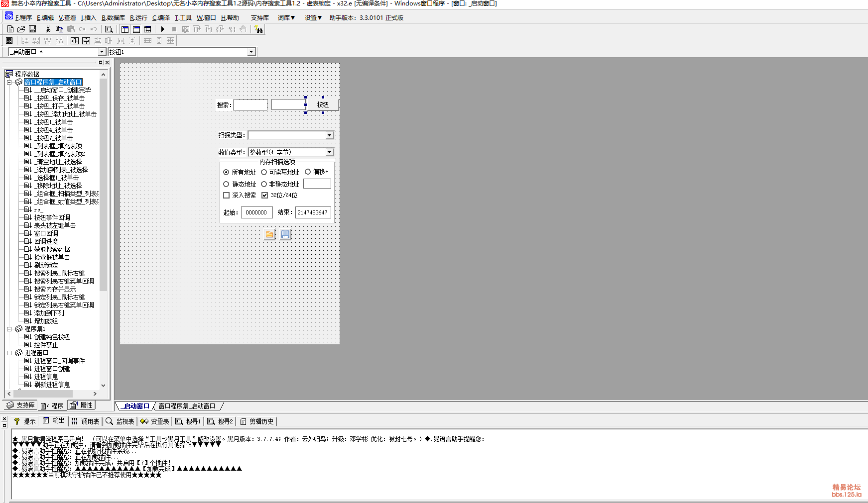Click the center horizontally alignment icon
868x503 pixels.
coord(74,41)
